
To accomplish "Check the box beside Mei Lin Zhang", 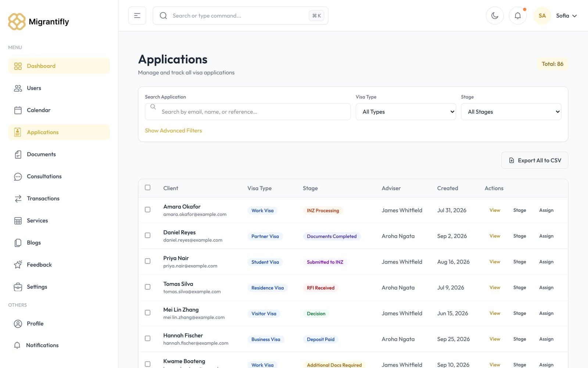I will [147, 312].
